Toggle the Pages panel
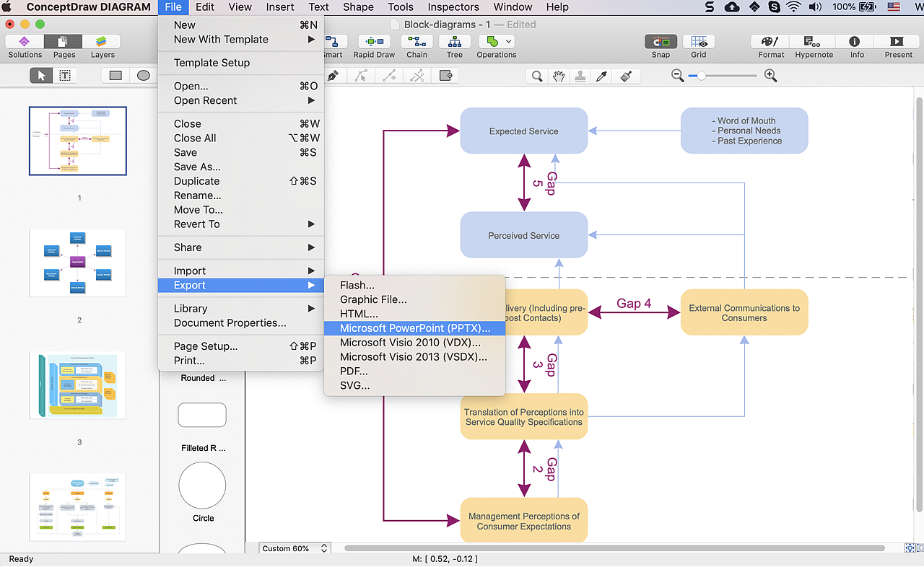The height and width of the screenshot is (567, 924). 64,42
